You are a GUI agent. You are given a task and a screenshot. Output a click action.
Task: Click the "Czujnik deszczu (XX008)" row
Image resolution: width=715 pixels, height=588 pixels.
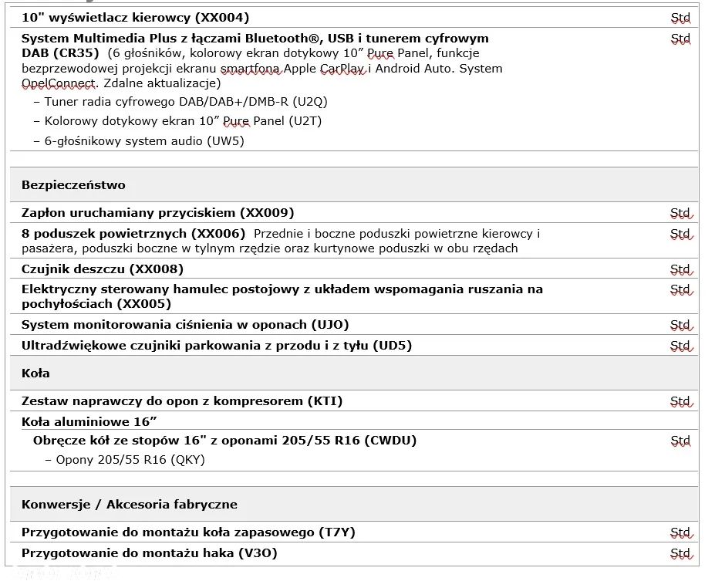pos(102,269)
